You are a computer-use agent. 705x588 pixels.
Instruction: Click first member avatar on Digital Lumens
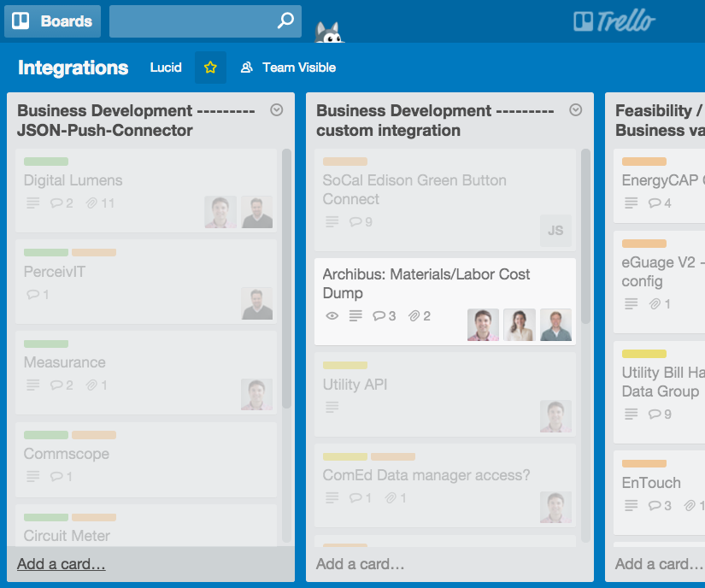coord(220,212)
